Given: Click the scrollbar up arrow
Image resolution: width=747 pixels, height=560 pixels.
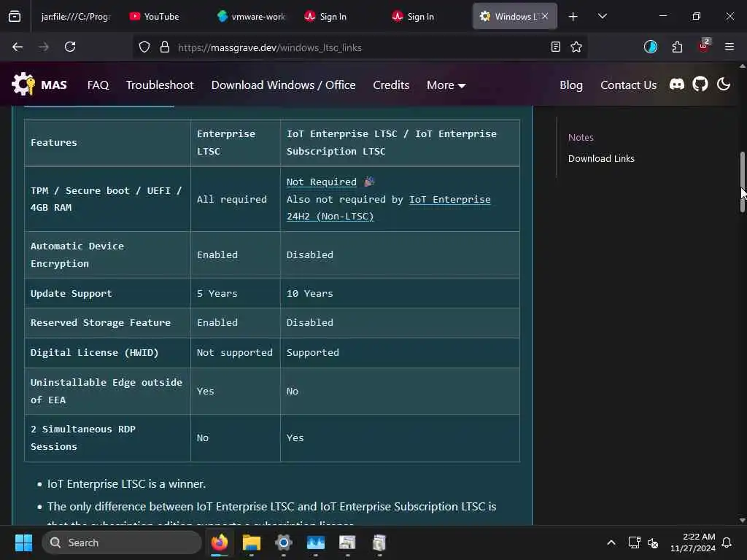Looking at the screenshot, I should click(x=742, y=66).
